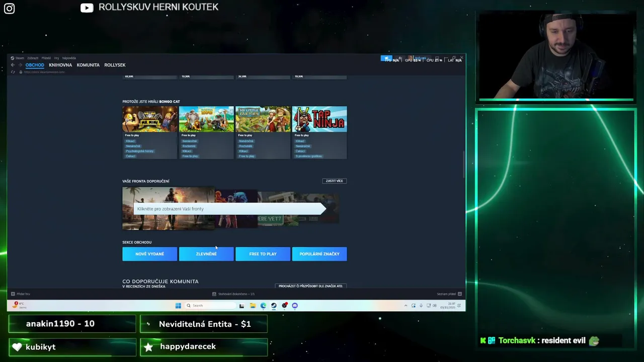Screen dimensions: 644x362
Task: Click the red-black icon left of Discord in taskbar
Action: 284,305
